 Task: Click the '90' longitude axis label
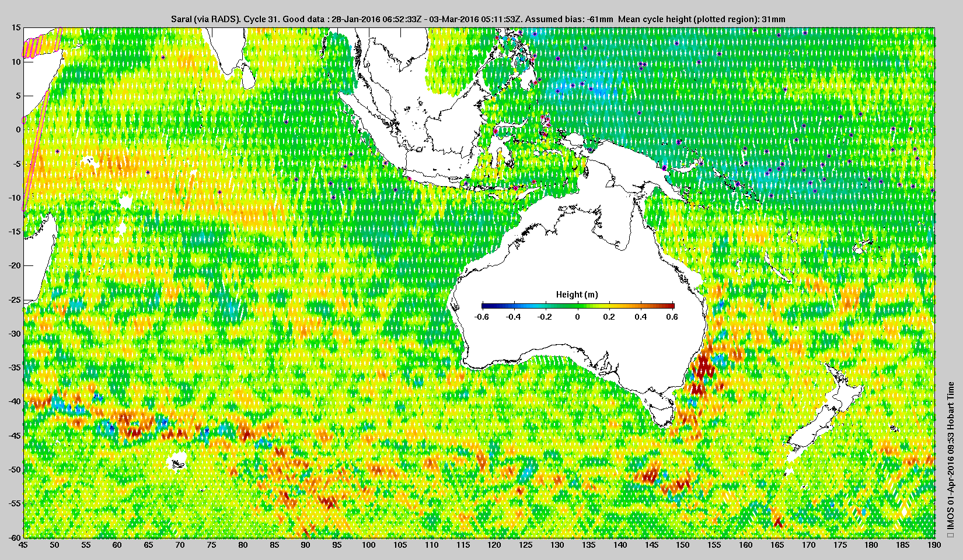305,545
